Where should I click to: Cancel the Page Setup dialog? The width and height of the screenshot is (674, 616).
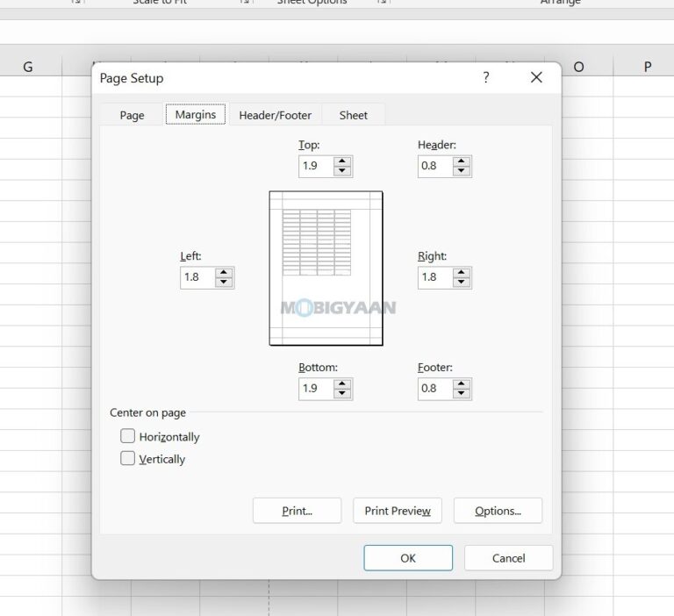point(508,558)
